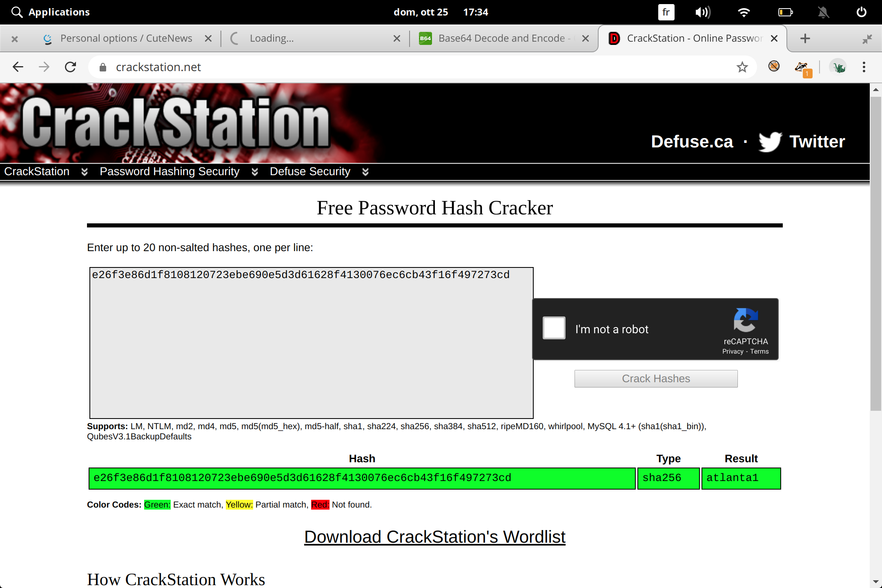Click the volume icon in top bar
This screenshot has height=588, width=882.
(x=703, y=12)
